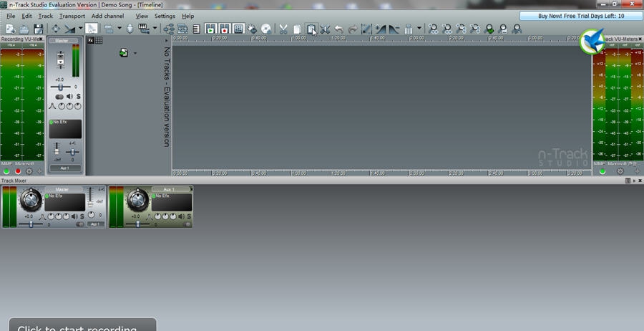This screenshot has height=331, width=644.
Task: Expand the small arrow above No Tracks label
Action: click(x=166, y=40)
